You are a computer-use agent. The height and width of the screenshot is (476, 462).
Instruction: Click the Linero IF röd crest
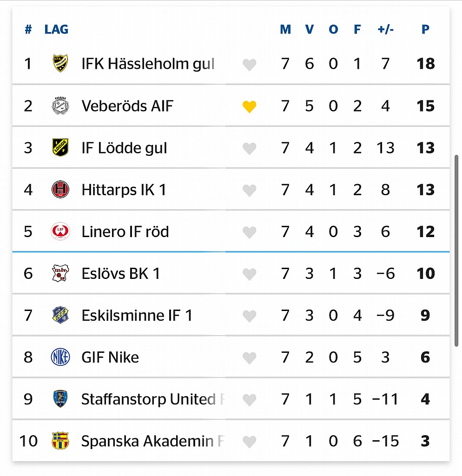point(60,231)
